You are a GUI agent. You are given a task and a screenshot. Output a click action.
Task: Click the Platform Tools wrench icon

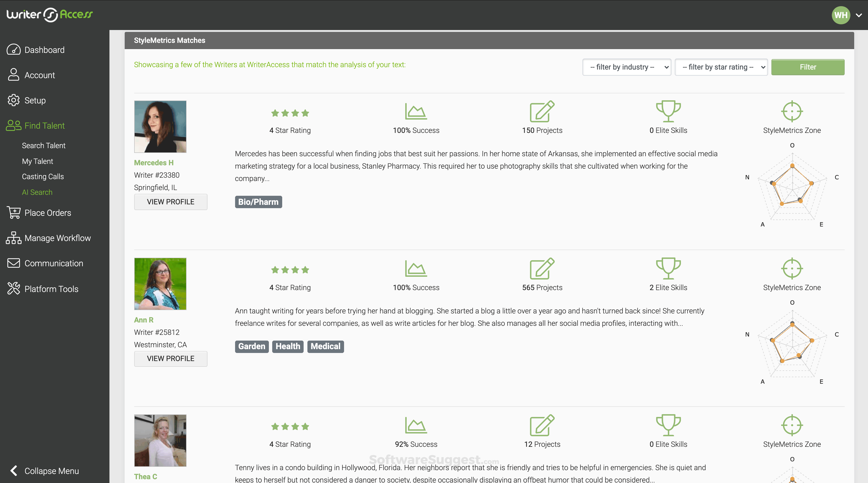(x=14, y=288)
